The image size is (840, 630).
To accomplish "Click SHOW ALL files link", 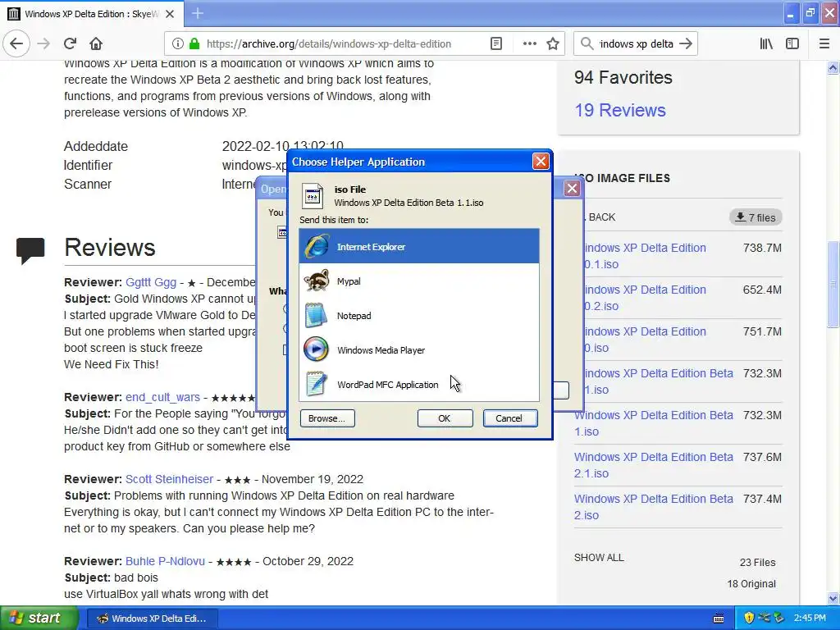I will pyautogui.click(x=599, y=557).
